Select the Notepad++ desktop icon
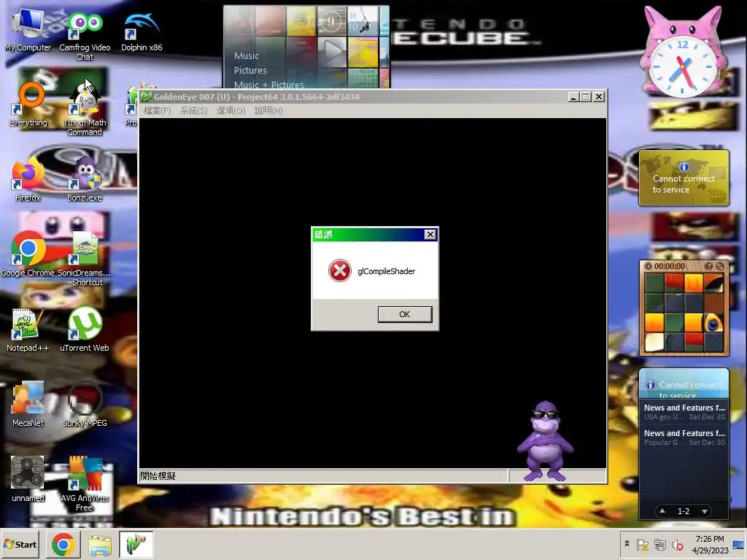 (x=28, y=330)
